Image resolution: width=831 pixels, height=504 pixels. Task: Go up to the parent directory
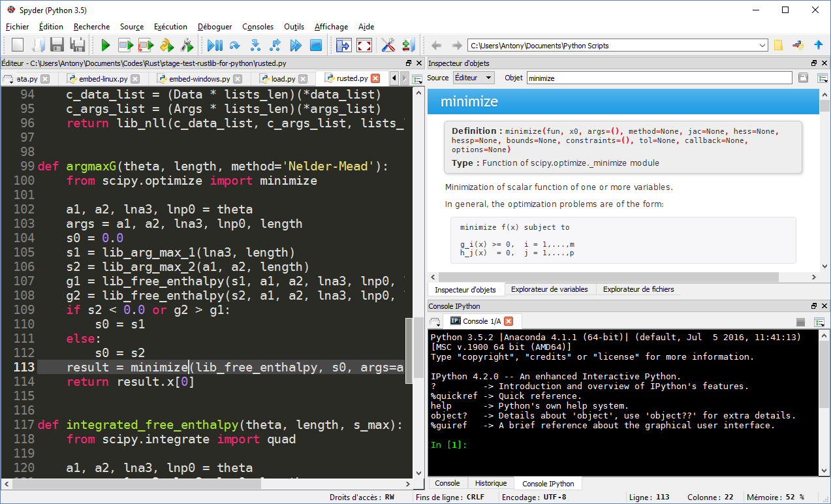(x=818, y=45)
